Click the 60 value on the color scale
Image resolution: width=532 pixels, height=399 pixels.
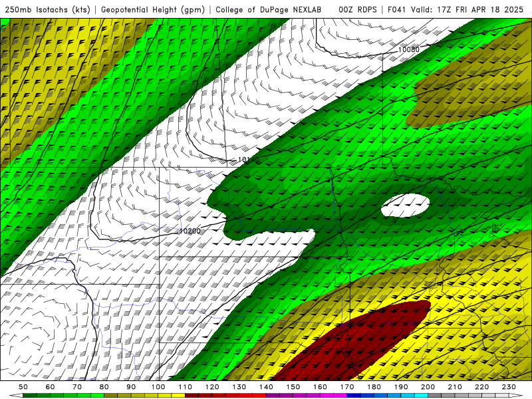coord(50,387)
